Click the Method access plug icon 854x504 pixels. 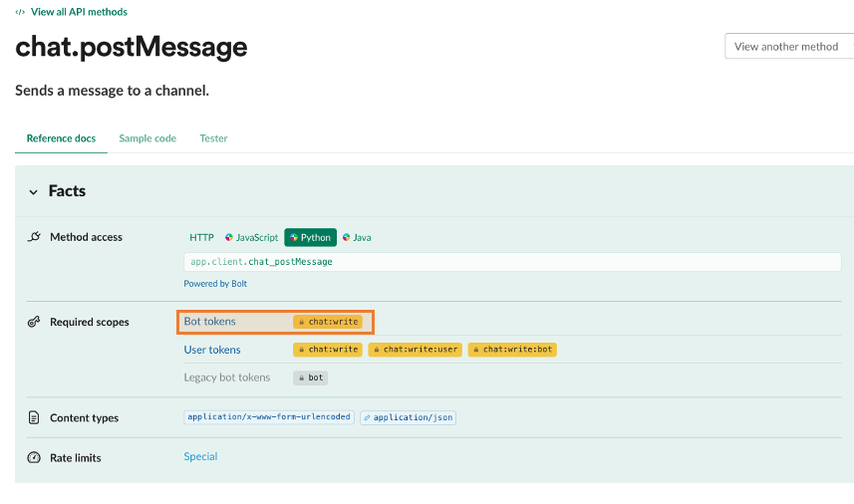tap(34, 237)
